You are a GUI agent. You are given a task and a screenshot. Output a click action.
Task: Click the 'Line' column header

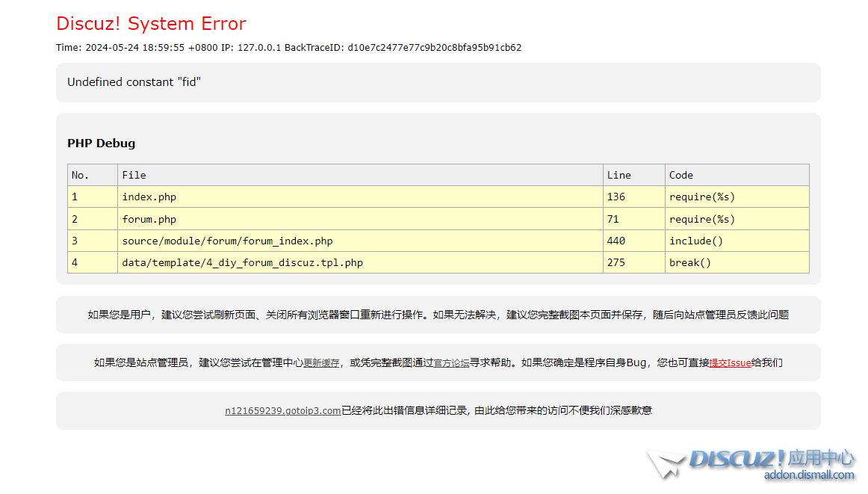coord(619,175)
